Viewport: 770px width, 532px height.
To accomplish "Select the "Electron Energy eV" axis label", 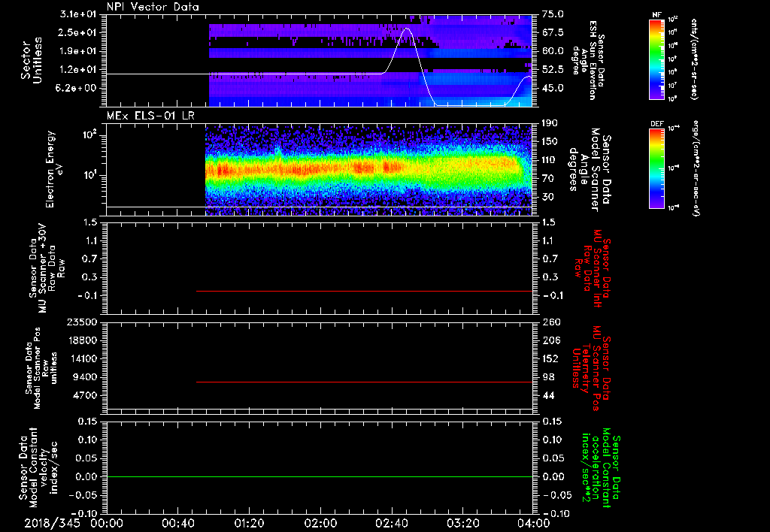I will click(53, 169).
